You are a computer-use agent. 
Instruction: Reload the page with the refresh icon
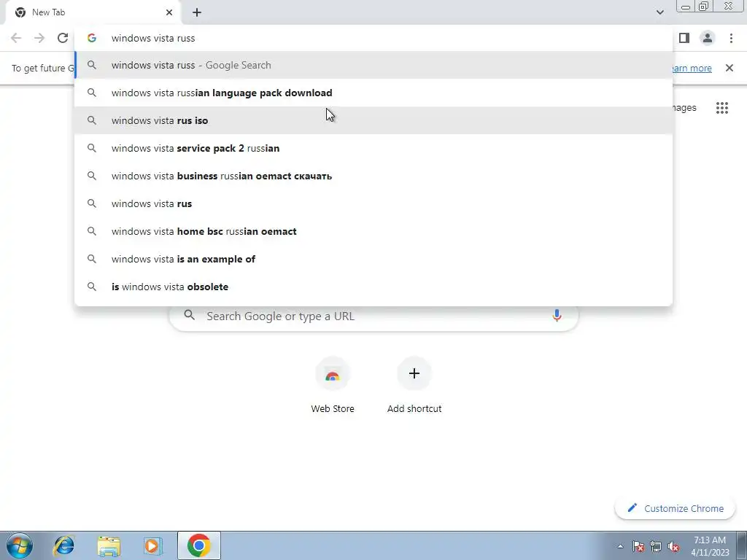tap(63, 38)
